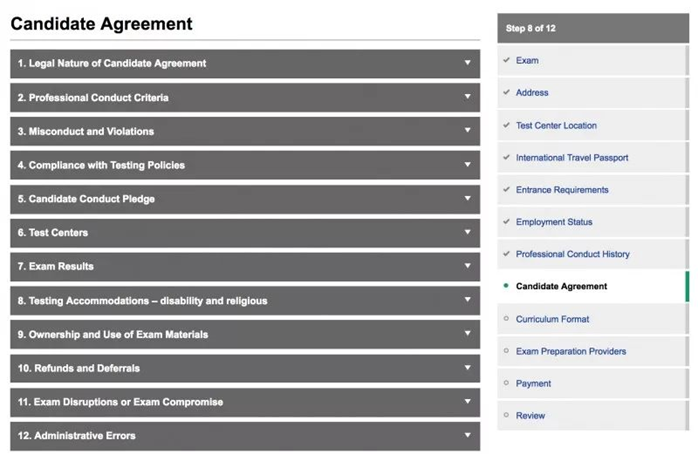Click green dot beside Candidate Agreement step
Screen dimensions: 698x454
click(507, 286)
